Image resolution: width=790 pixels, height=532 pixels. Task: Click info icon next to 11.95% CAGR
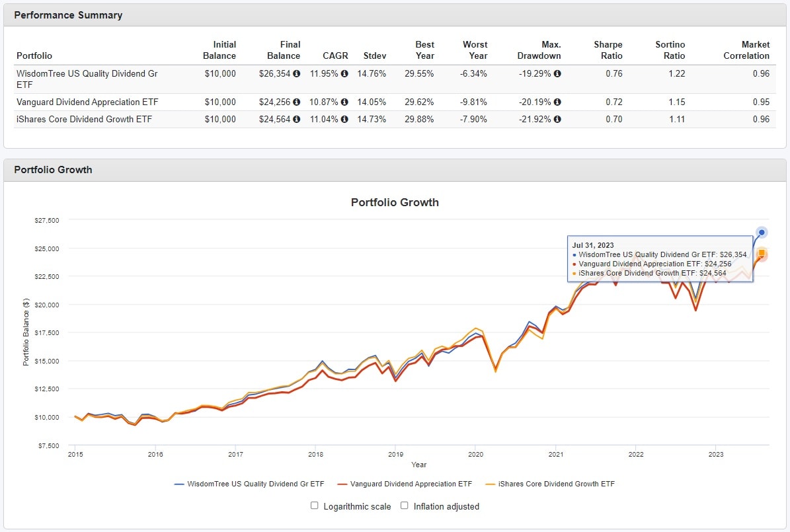coord(344,74)
